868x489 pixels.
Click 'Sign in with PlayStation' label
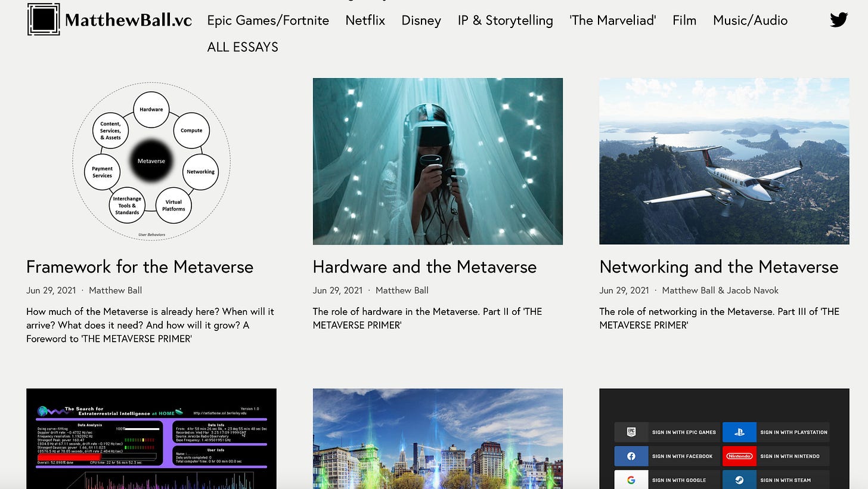[793, 432]
